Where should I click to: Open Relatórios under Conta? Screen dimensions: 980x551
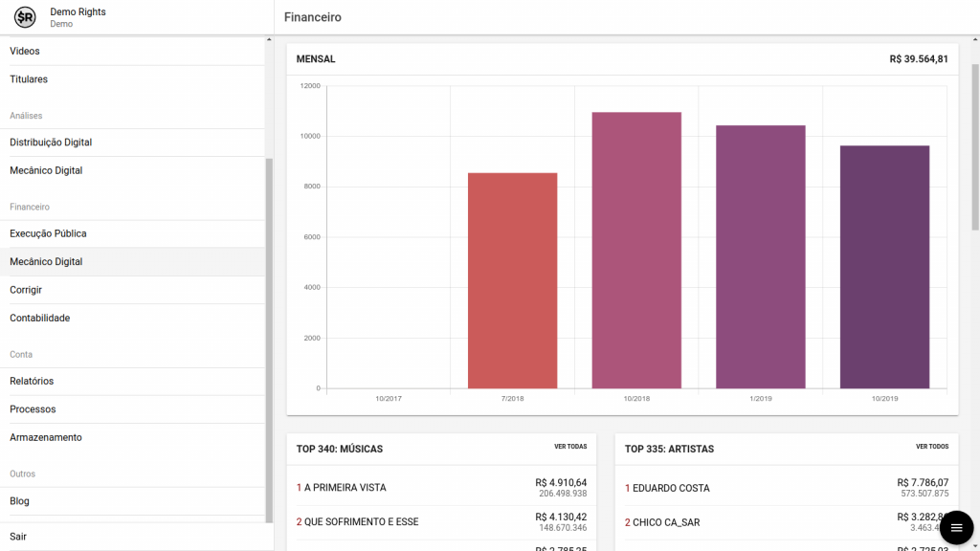click(x=32, y=381)
